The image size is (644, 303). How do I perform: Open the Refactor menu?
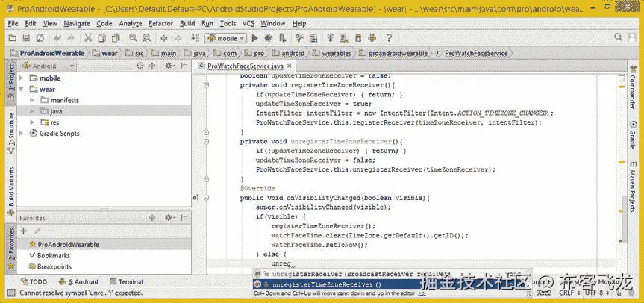[160, 24]
